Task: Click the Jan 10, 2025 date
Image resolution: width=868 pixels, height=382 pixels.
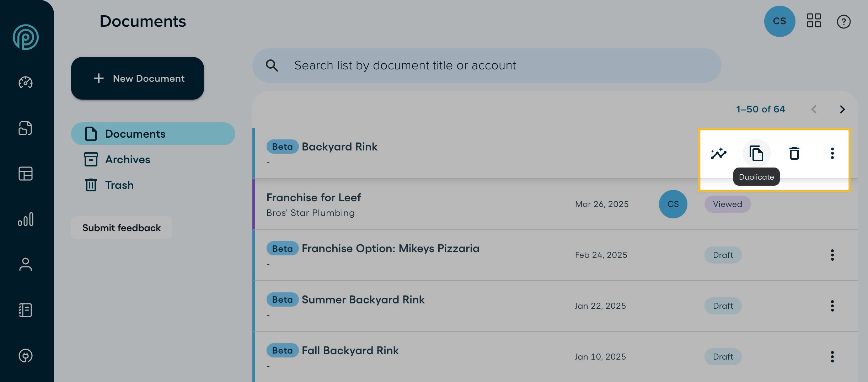Action: pos(600,357)
